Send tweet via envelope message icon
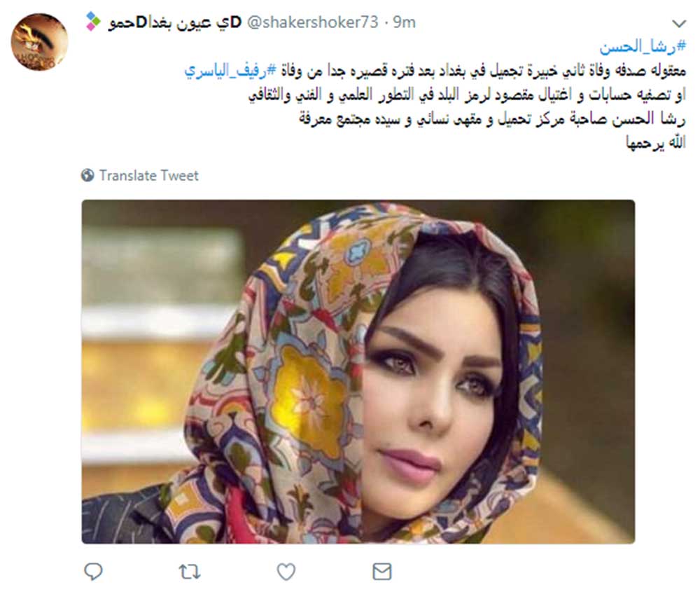Screen dimensions: 700x592 [x=382, y=572]
